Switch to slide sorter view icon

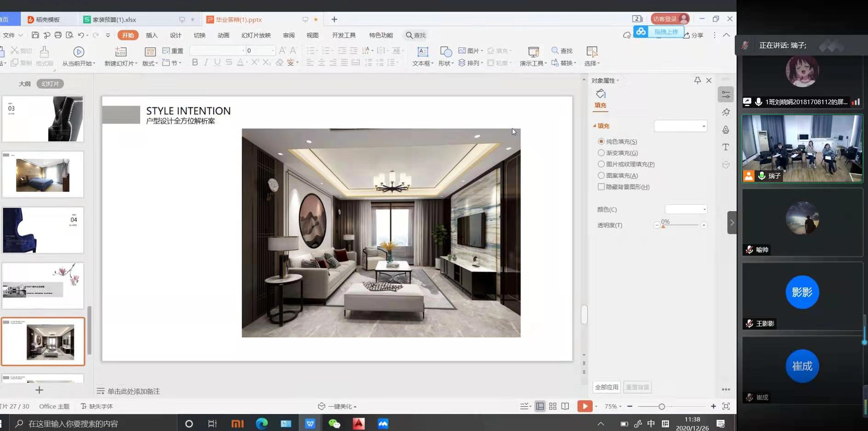pos(553,406)
